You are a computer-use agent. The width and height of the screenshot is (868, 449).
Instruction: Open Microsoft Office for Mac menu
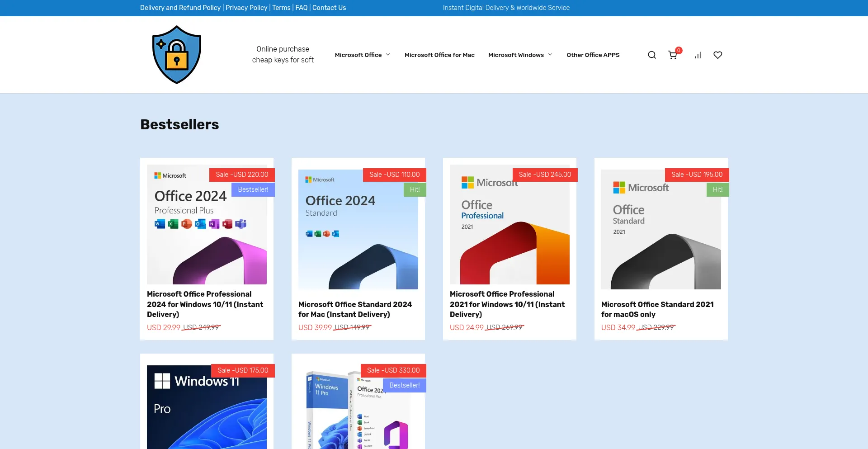(x=439, y=55)
